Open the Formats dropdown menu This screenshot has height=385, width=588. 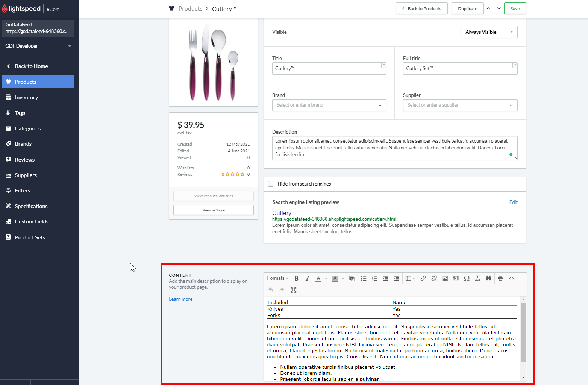coord(277,278)
